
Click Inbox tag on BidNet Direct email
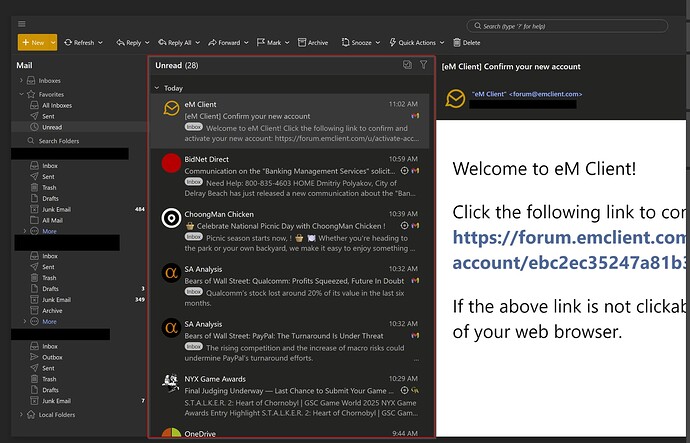pyautogui.click(x=194, y=182)
